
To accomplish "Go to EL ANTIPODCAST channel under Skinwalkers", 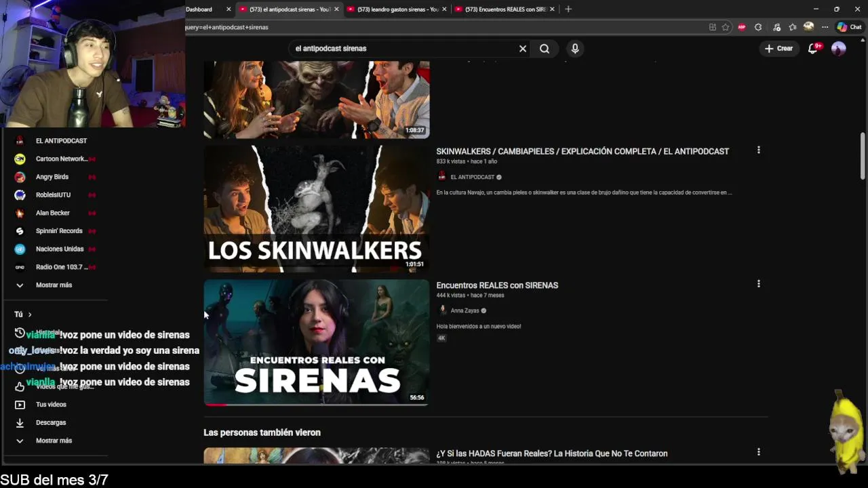I will tap(473, 177).
